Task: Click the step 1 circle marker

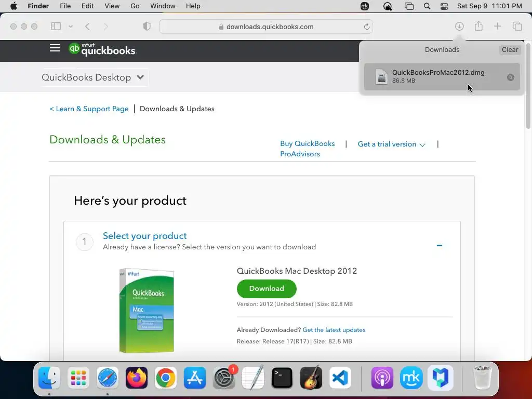Action: click(x=85, y=242)
